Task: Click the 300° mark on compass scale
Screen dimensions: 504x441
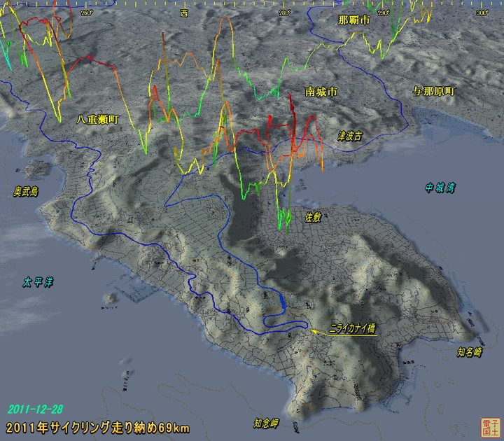Action: [x=482, y=13]
